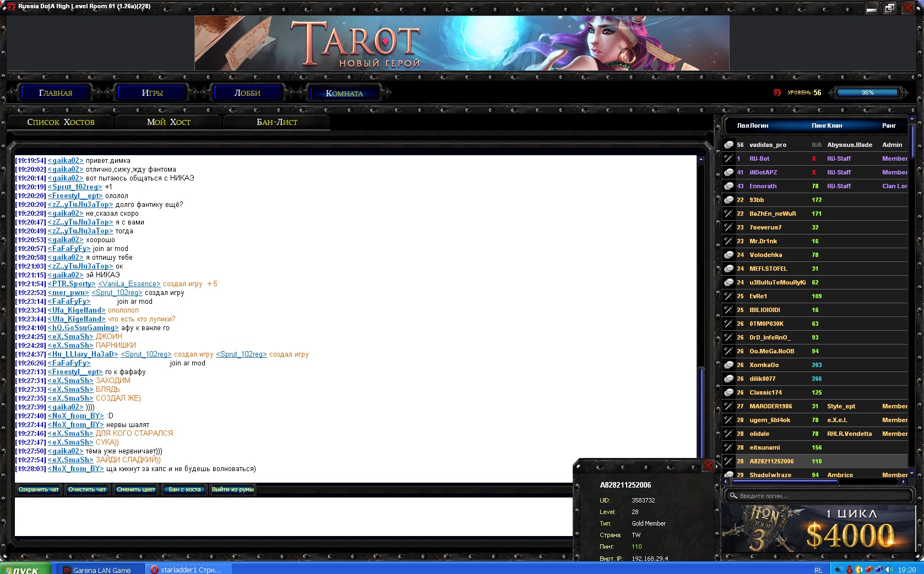Click the chat bubble icon beside Volodehka
The image size is (924, 574).
tap(729, 255)
